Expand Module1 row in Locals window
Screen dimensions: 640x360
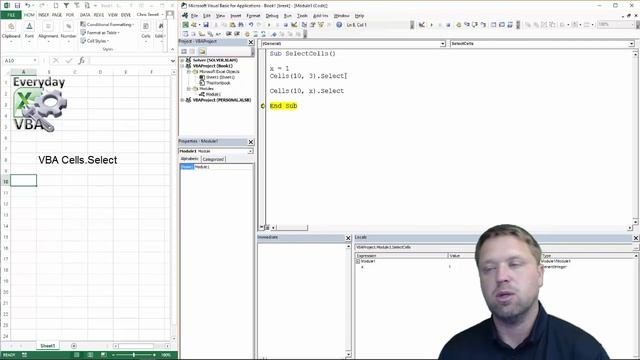pos(358,261)
